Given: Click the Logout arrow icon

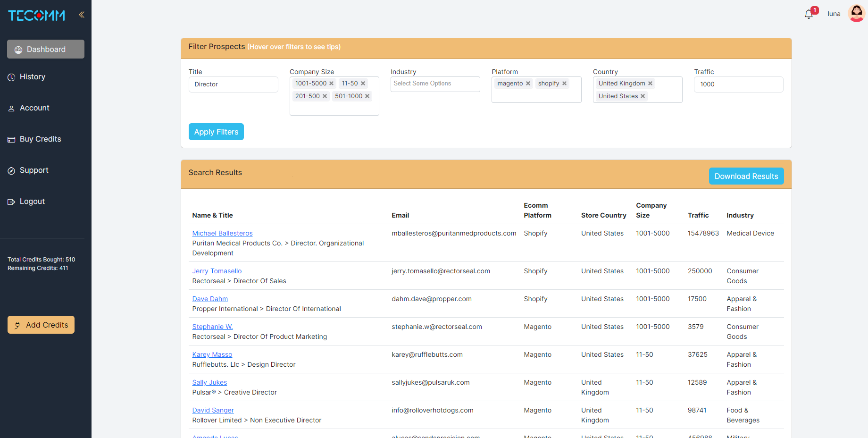Looking at the screenshot, I should click(x=11, y=202).
